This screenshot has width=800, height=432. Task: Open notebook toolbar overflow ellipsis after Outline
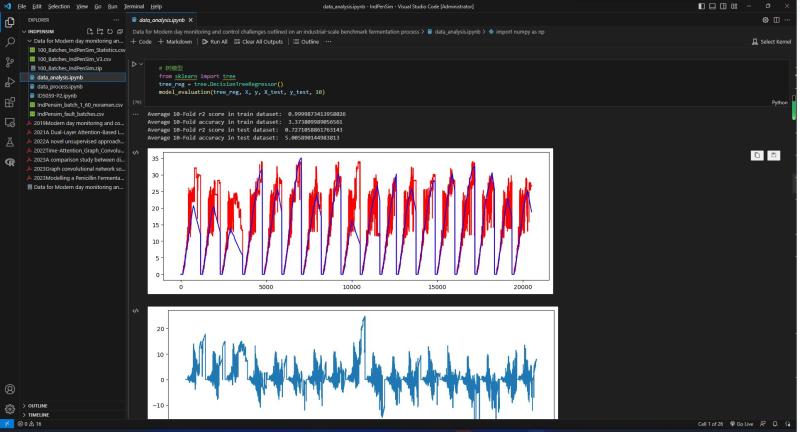click(329, 42)
